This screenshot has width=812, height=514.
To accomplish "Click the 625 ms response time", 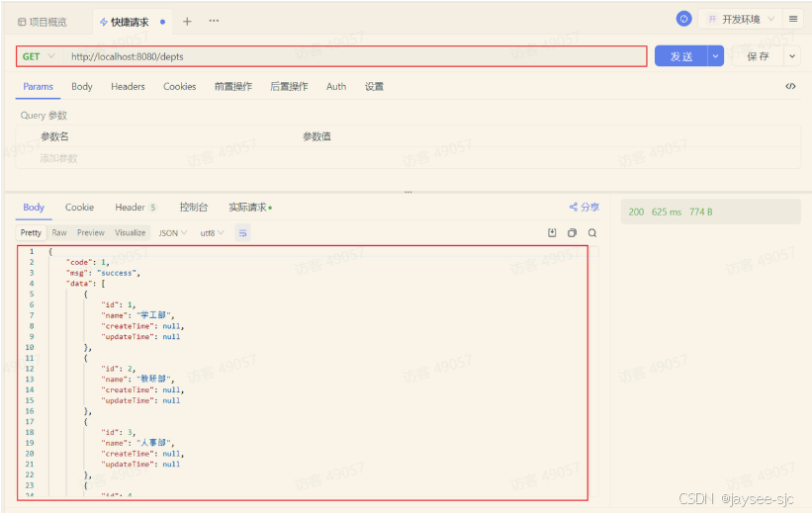I will (x=667, y=212).
